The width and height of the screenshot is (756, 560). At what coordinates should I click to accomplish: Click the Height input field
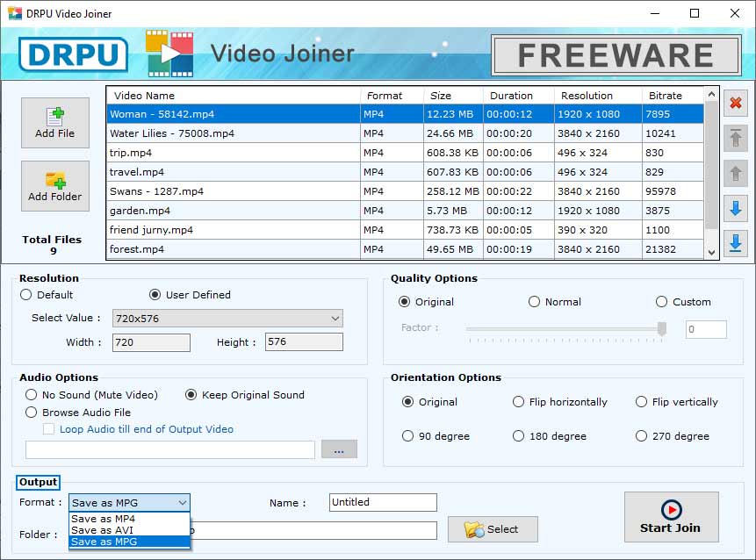tap(304, 341)
